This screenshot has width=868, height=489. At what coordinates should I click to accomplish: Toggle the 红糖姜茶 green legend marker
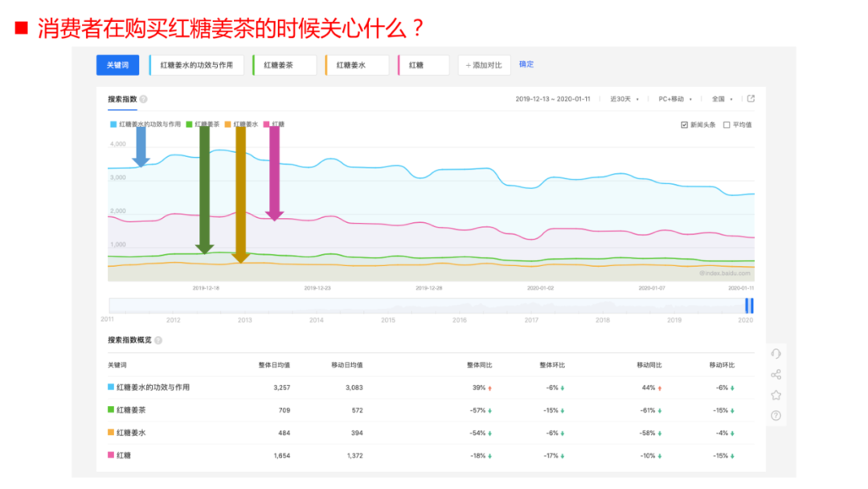point(190,125)
